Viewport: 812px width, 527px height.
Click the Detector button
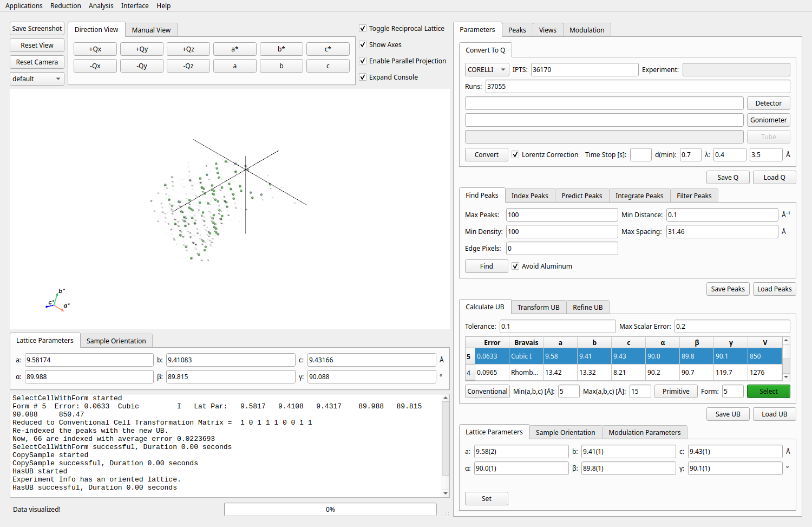coord(769,103)
